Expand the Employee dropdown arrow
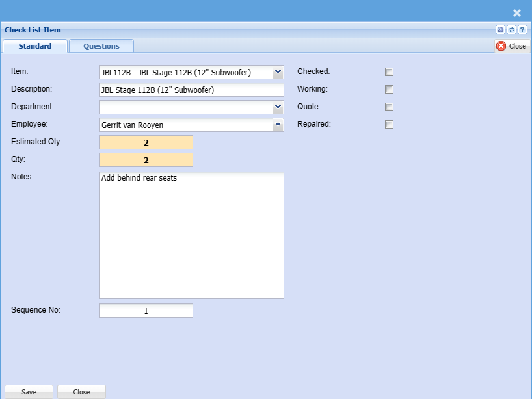 tap(278, 125)
